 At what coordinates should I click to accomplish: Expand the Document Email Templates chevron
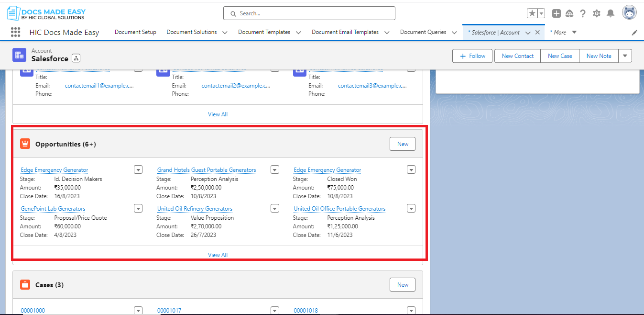tap(387, 33)
